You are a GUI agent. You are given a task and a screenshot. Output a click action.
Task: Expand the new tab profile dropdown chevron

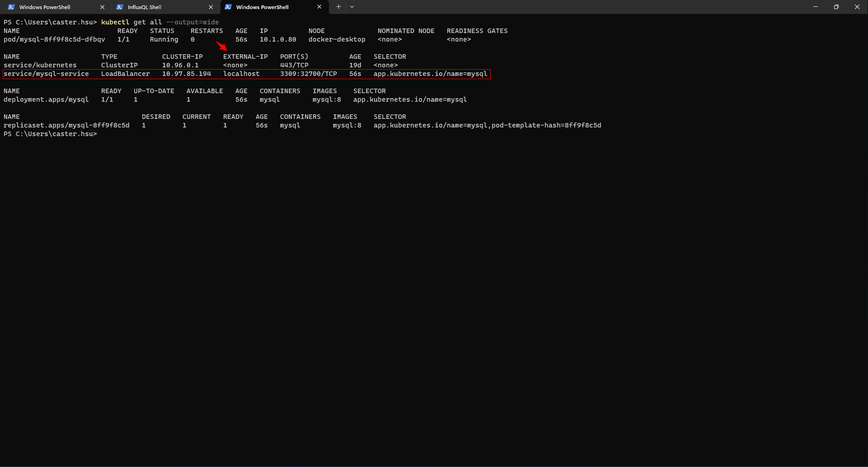point(352,7)
